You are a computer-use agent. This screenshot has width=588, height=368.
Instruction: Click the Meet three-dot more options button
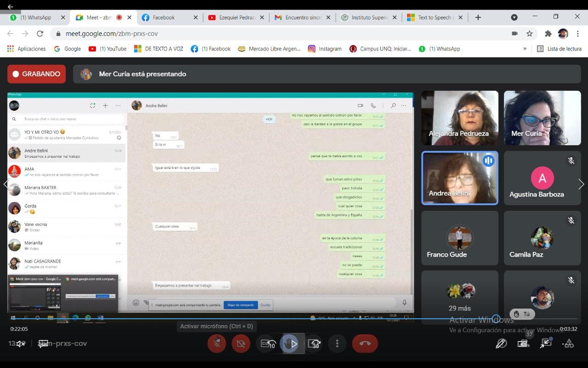(x=337, y=344)
